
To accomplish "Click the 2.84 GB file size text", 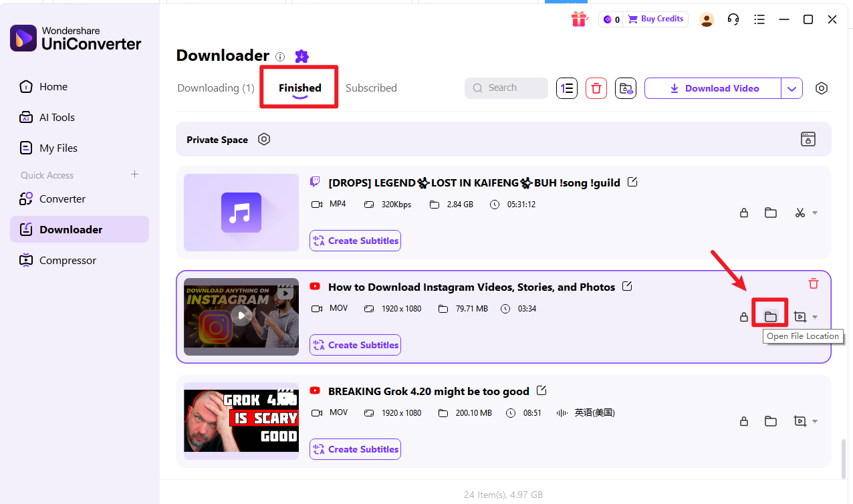I will click(460, 205).
